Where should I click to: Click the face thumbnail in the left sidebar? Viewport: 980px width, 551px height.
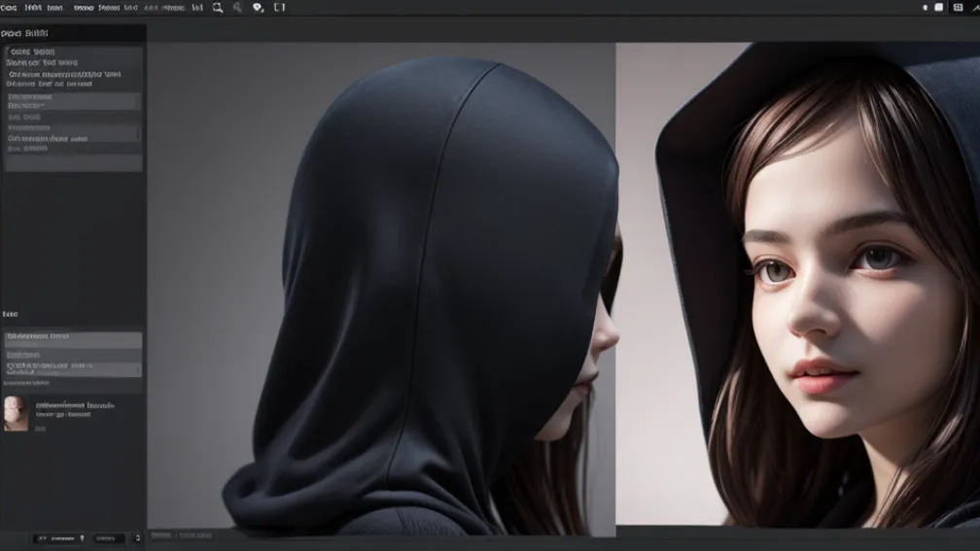coord(16,412)
